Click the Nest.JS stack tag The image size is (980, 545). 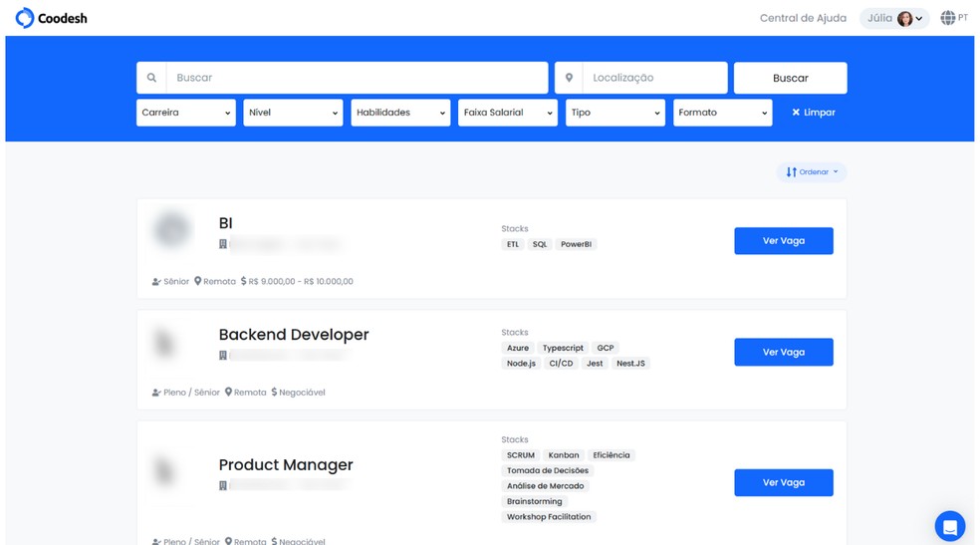(630, 363)
